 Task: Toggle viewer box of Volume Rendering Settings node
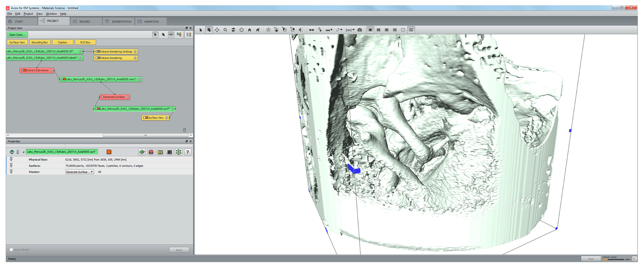tap(99, 52)
